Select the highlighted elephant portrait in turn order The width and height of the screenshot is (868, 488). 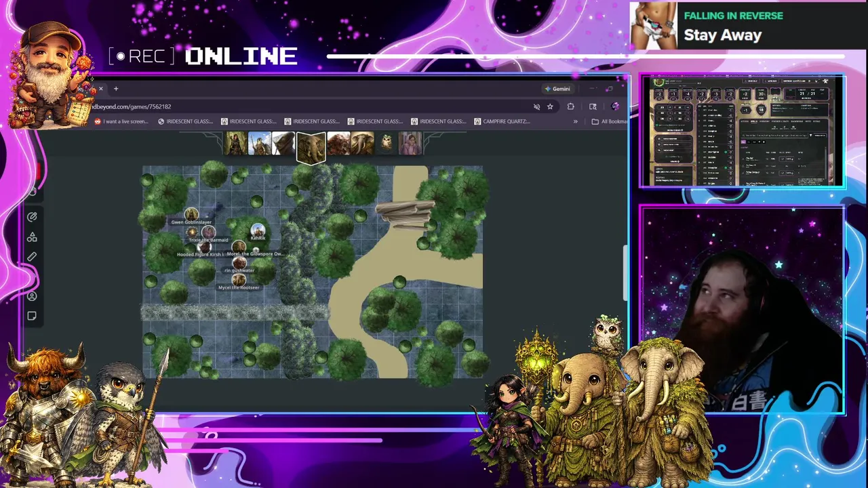tap(311, 147)
